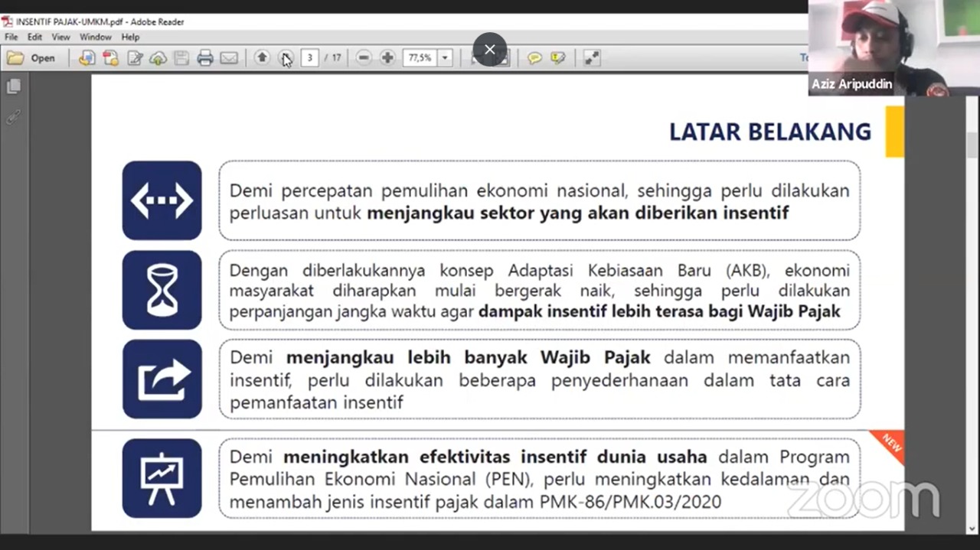980x550 pixels.
Task: Click the zoom out minus button
Action: pos(364,57)
